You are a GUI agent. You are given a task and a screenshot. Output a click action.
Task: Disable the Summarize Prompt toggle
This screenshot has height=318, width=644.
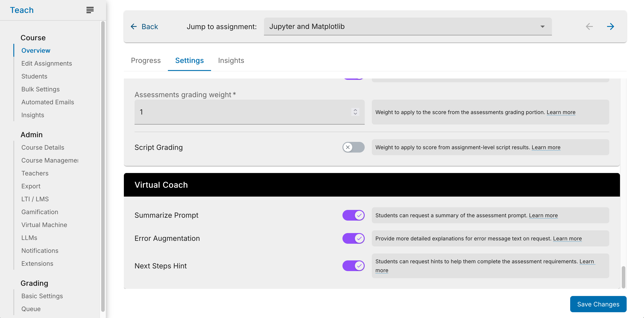point(353,215)
